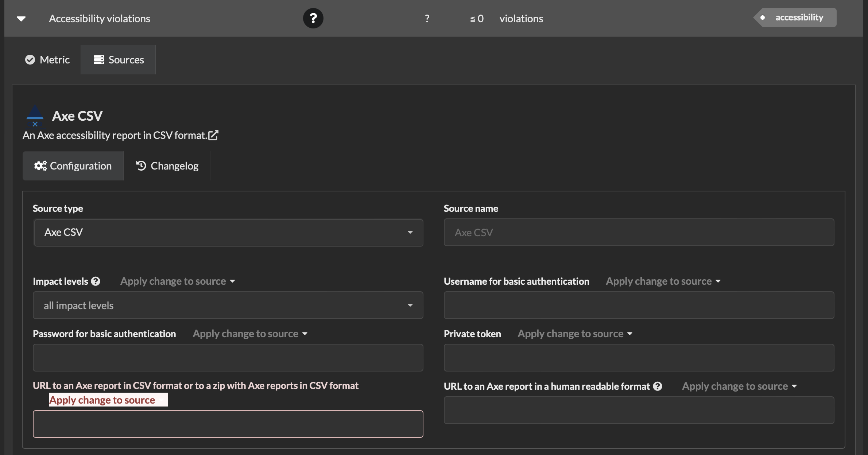Image resolution: width=868 pixels, height=455 pixels.
Task: Open the Changelog tab
Action: (167, 166)
